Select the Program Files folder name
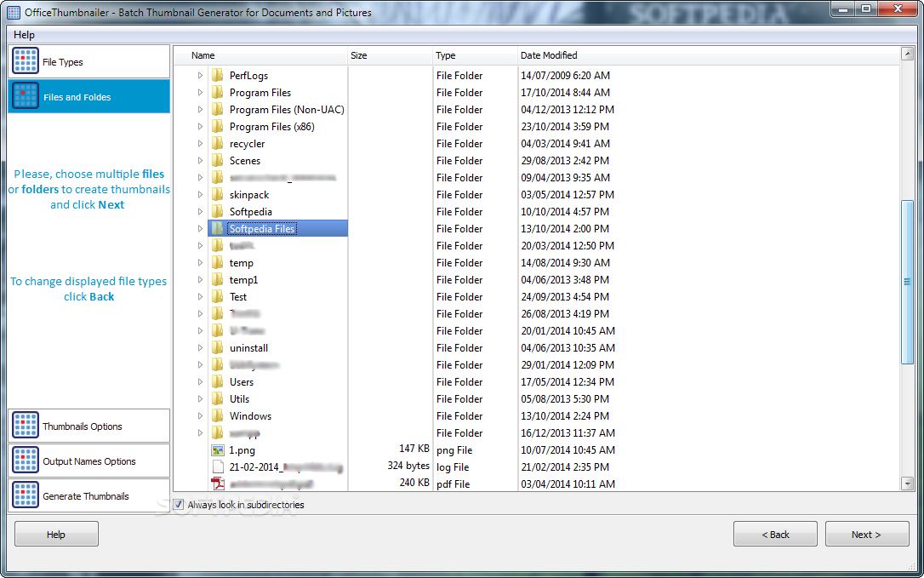 coord(260,93)
